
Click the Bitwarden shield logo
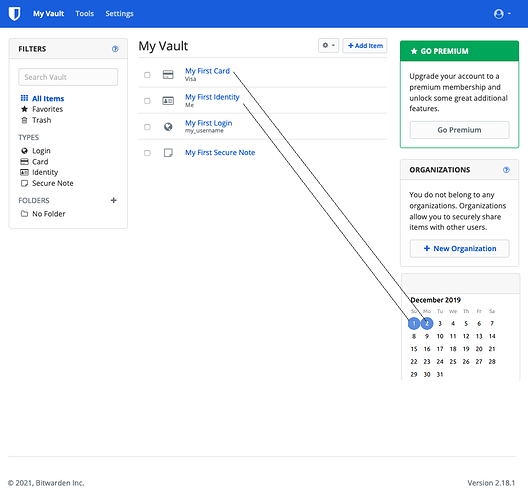pos(14,14)
